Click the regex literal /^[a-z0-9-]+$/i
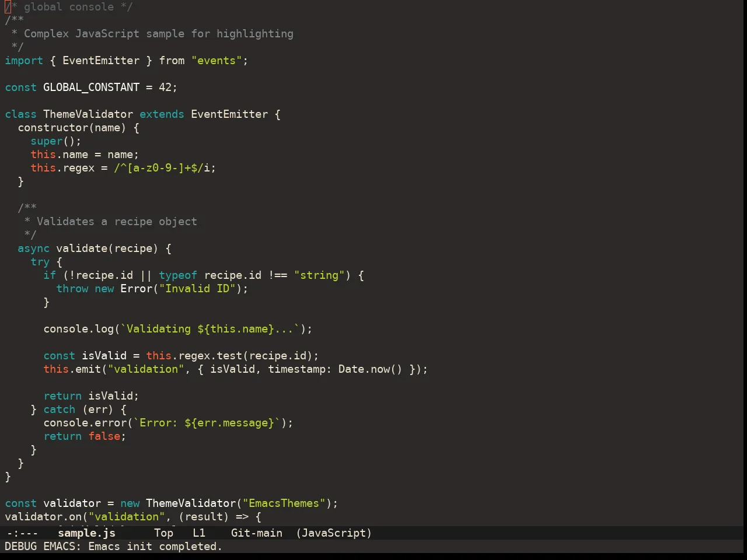Image resolution: width=747 pixels, height=560 pixels. pos(162,167)
